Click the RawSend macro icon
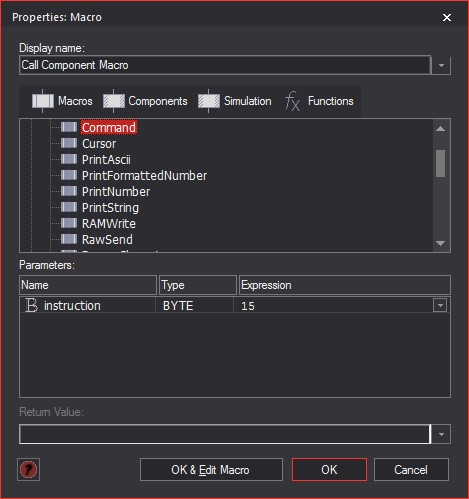469x499 pixels. [69, 239]
